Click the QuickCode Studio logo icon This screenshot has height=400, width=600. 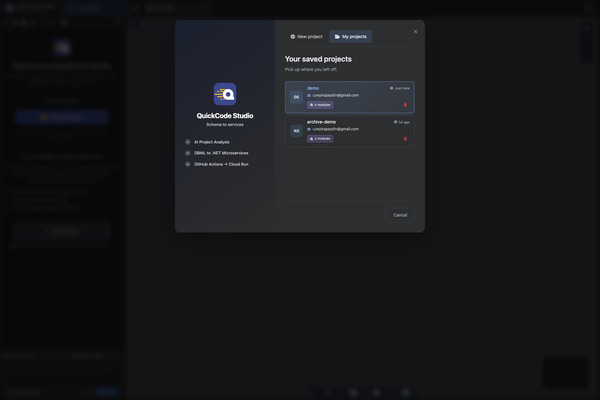pos(225,94)
